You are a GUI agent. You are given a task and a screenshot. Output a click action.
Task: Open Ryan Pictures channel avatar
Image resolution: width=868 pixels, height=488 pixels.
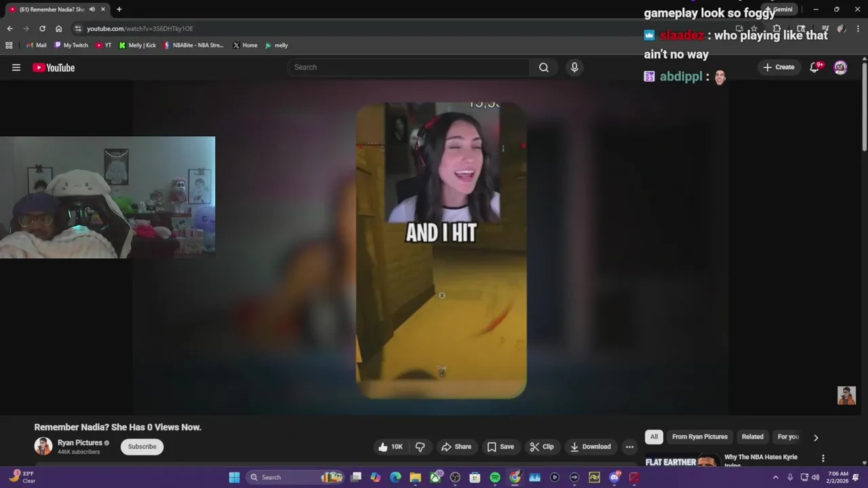click(43, 446)
